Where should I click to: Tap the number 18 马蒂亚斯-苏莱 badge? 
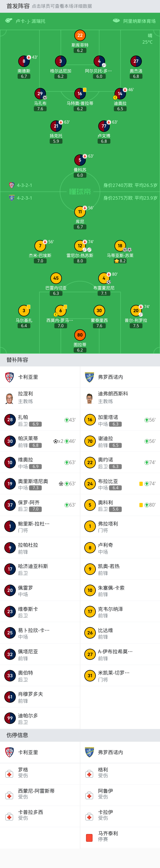[x=120, y=246]
